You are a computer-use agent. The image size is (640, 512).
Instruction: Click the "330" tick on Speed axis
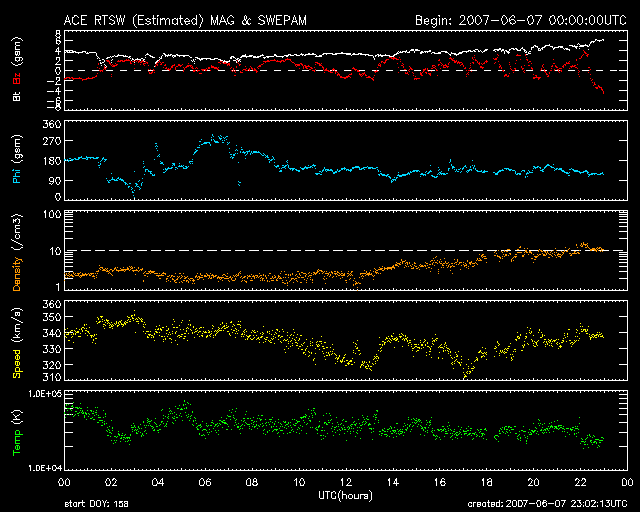52,349
